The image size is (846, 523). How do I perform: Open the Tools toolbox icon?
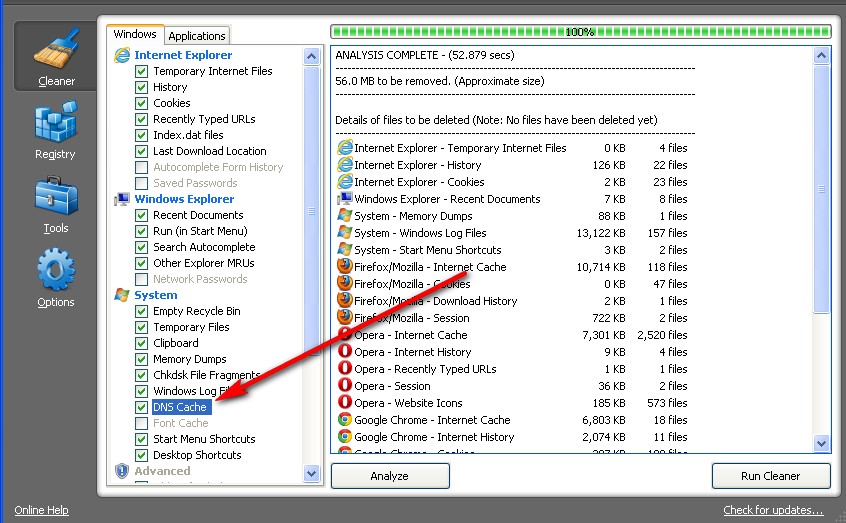56,195
